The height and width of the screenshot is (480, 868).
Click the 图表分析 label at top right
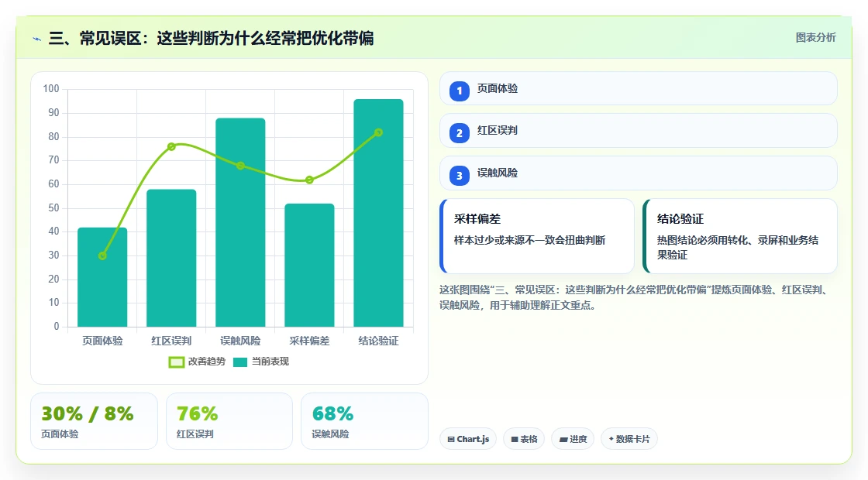815,38
